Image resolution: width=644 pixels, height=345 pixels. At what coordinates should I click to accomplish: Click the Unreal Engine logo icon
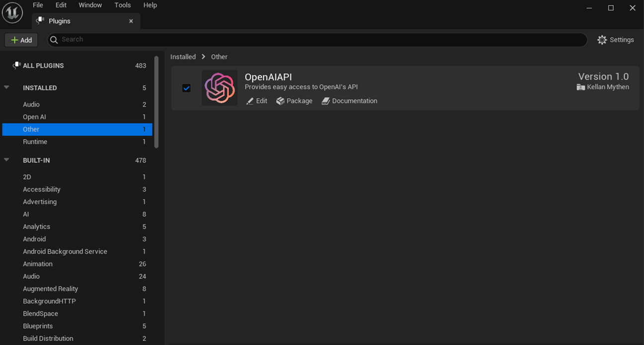pos(12,12)
